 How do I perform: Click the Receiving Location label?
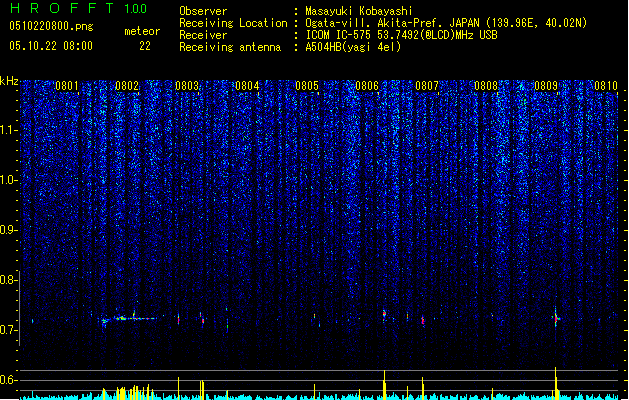point(233,23)
